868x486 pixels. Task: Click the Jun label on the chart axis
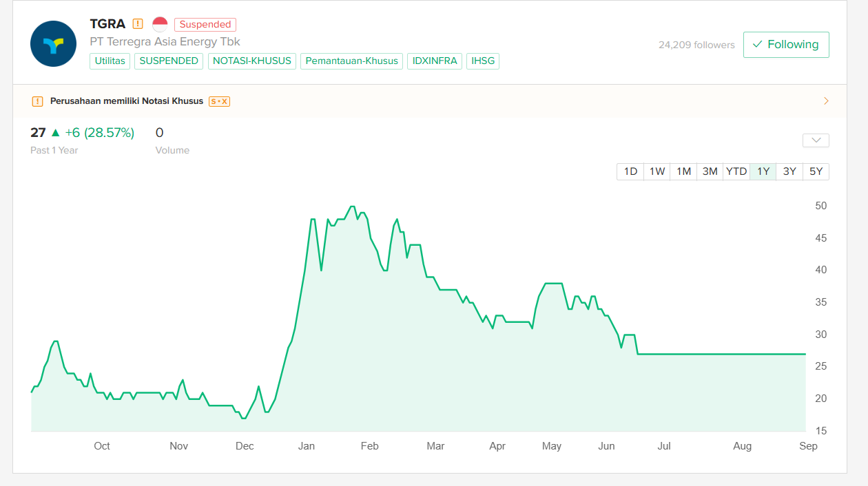(606, 446)
